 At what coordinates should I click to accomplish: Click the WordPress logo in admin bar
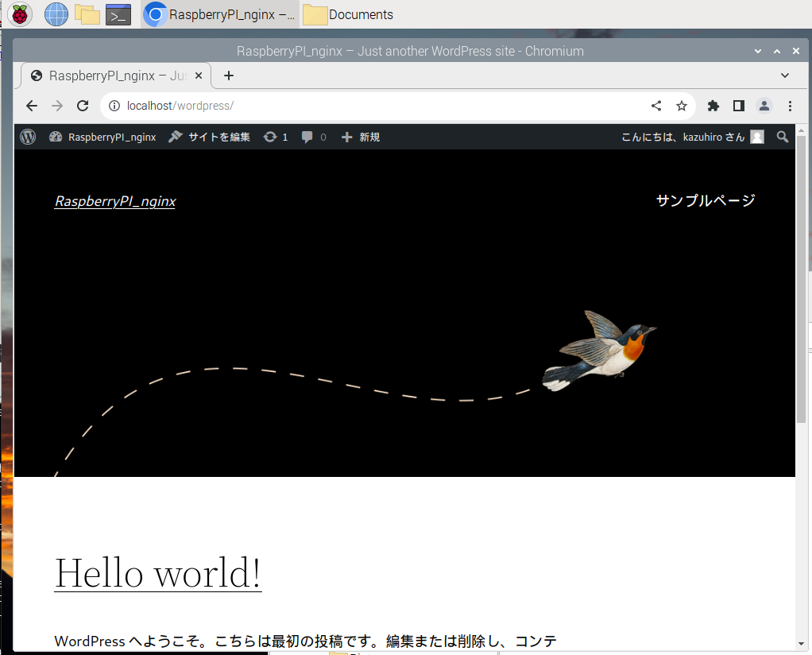pos(28,137)
